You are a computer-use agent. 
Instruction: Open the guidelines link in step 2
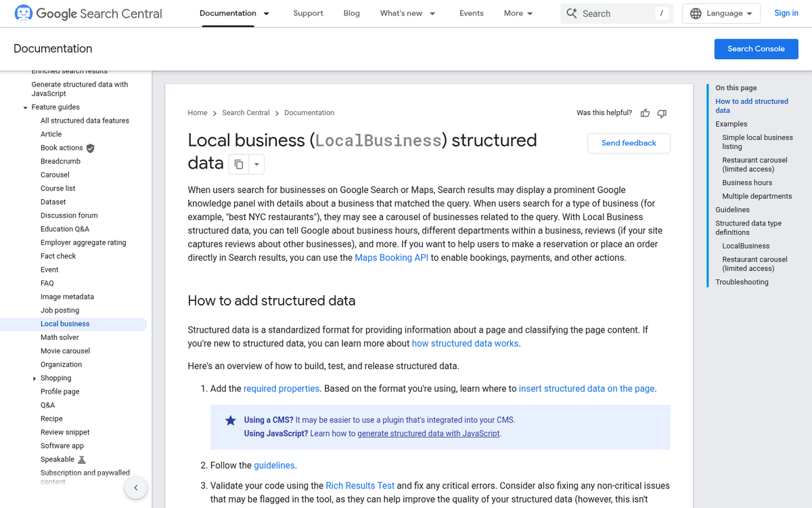point(274,466)
